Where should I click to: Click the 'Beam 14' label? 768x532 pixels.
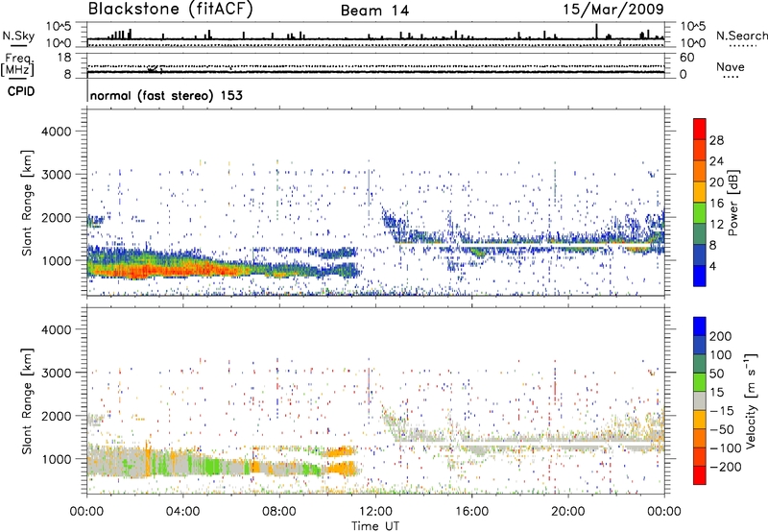click(x=374, y=11)
